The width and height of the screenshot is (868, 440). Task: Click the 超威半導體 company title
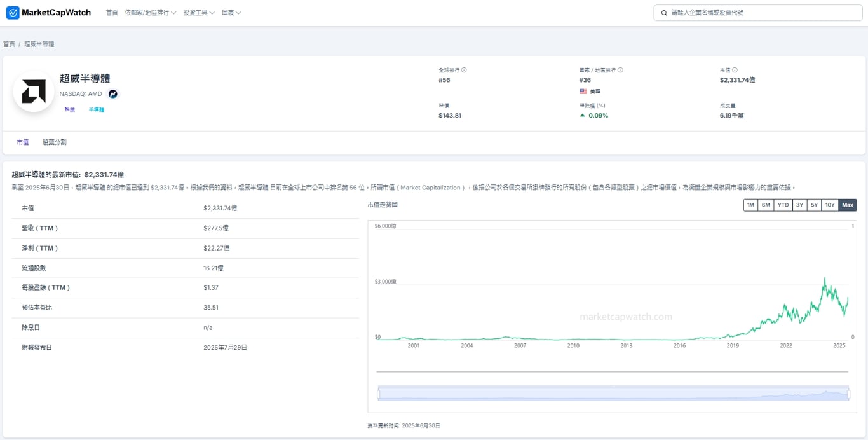[x=85, y=78]
